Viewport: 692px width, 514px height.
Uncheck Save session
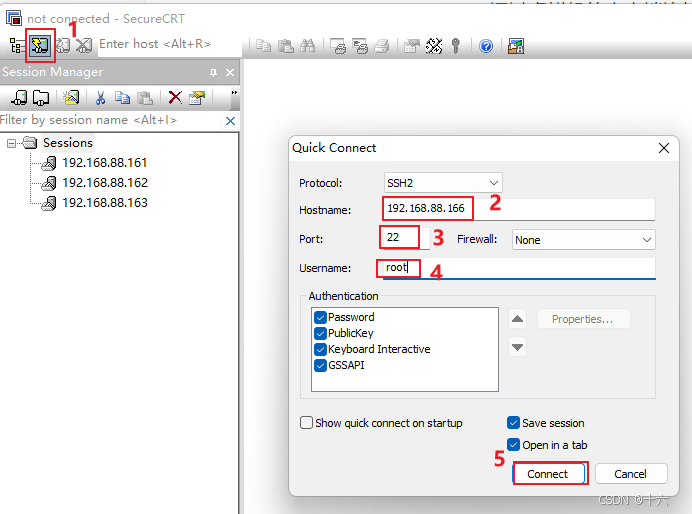[513, 423]
